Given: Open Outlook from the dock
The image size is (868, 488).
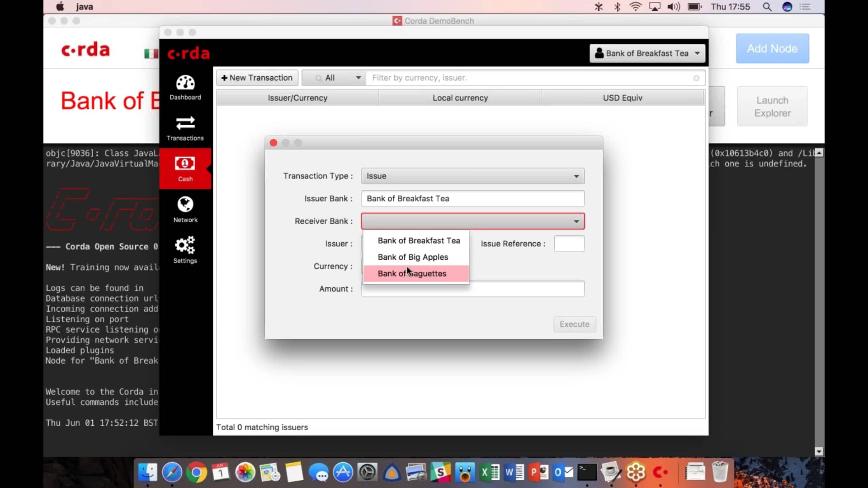Looking at the screenshot, I should [563, 473].
